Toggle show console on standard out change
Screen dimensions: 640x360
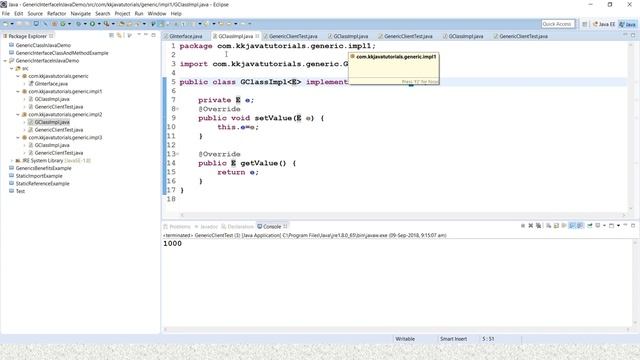click(572, 225)
